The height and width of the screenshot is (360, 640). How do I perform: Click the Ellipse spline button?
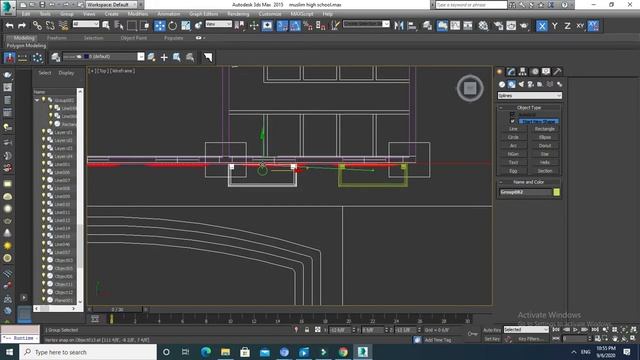point(544,138)
